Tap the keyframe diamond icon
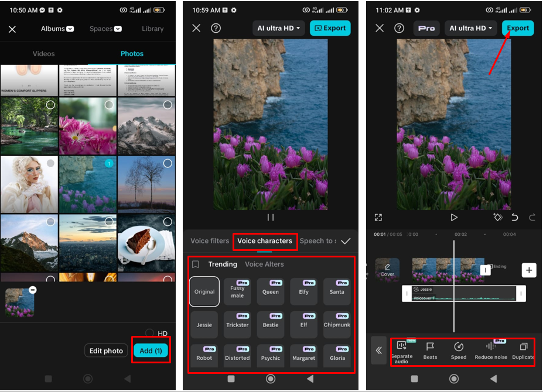 tap(498, 217)
